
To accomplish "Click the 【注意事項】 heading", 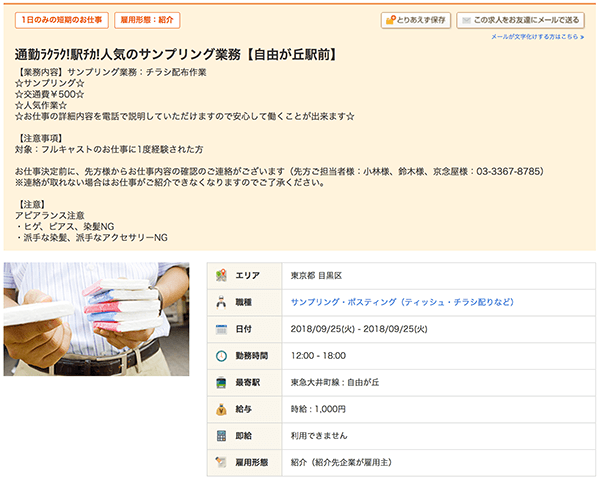I will click(x=40, y=138).
